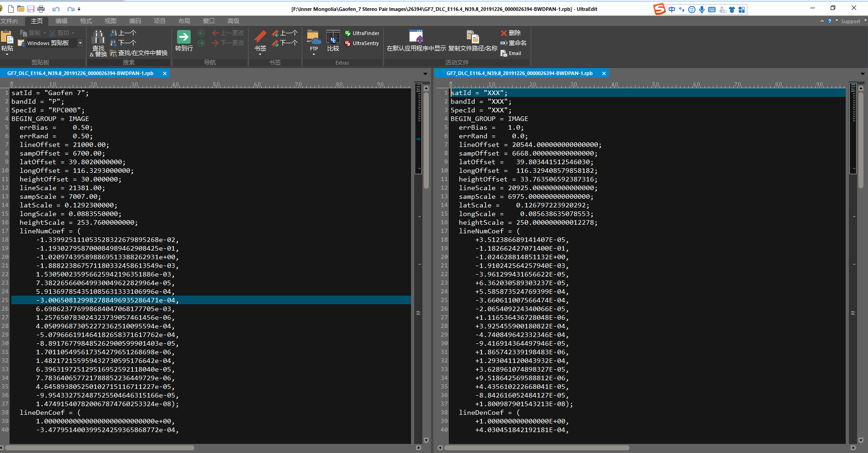Image resolution: width=868 pixels, height=453 pixels.
Task: Click 'lineDenCoef = (' in right pane
Action: (489, 413)
